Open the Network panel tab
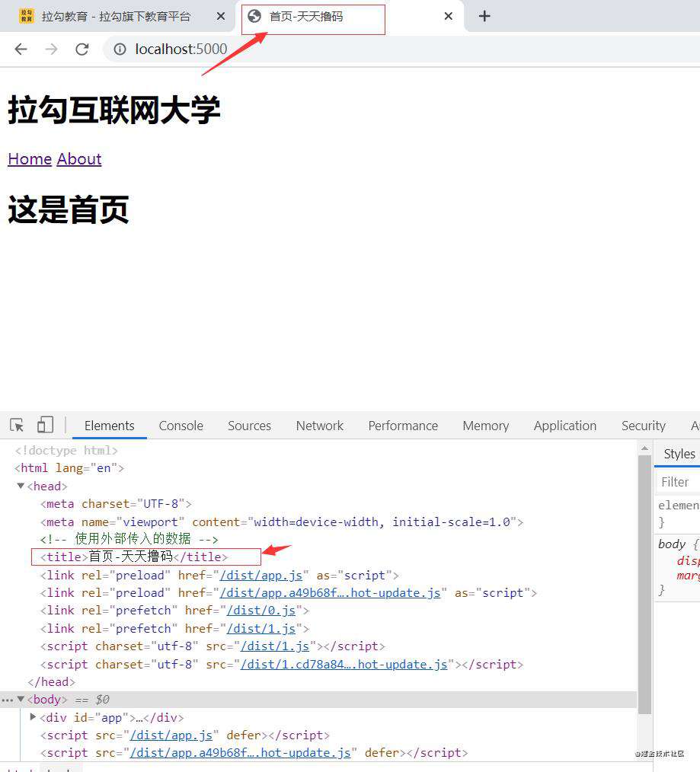Viewport: 700px width, 772px height. click(320, 426)
